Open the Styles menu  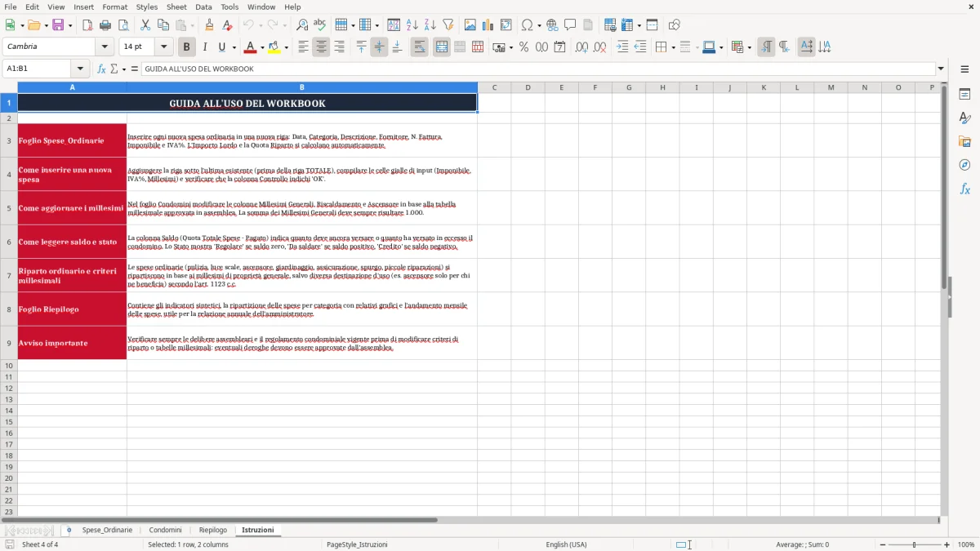tap(147, 7)
